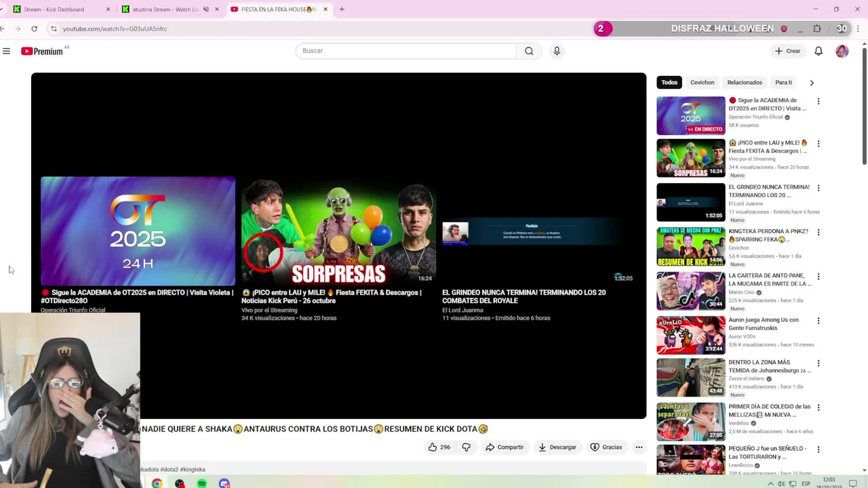This screenshot has height=488, width=868.
Task: Focus the Buscar search field
Action: [x=406, y=51]
